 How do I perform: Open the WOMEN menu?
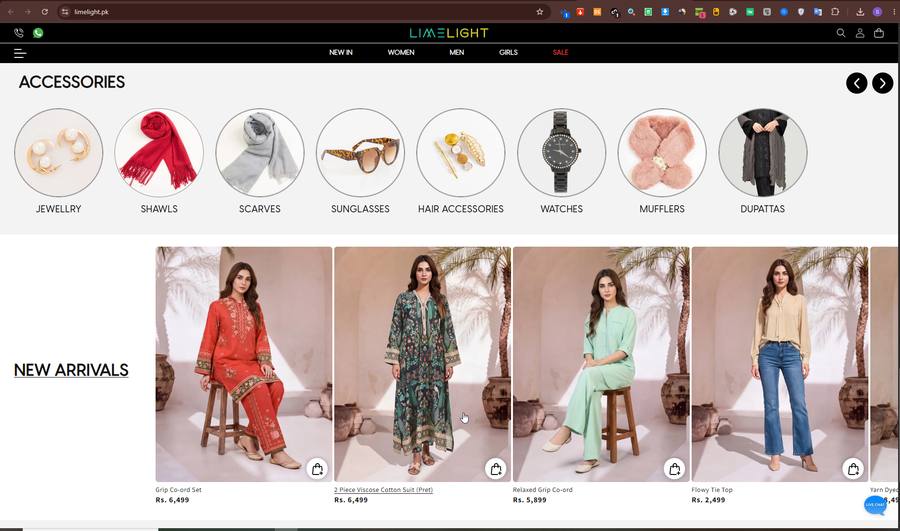click(x=401, y=52)
